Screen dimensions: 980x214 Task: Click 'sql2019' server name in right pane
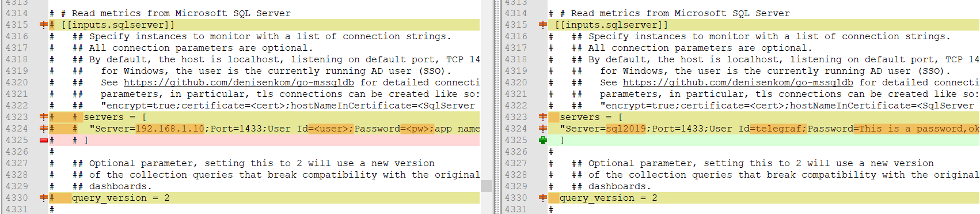coord(626,129)
